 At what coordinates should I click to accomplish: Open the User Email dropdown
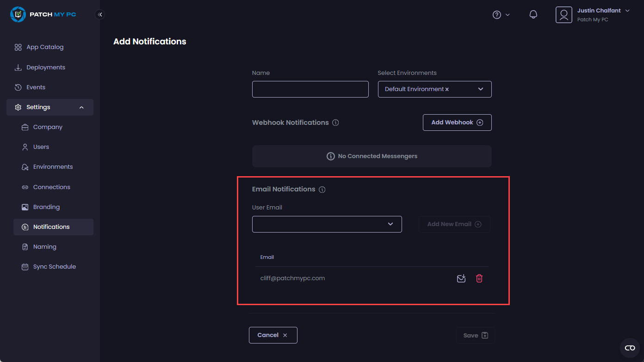tap(327, 224)
